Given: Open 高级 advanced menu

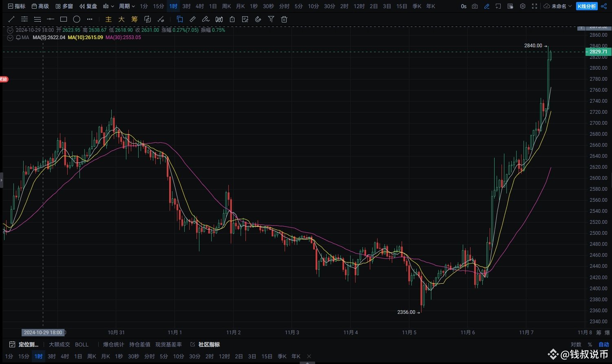Looking at the screenshot, I should click(x=40, y=6).
